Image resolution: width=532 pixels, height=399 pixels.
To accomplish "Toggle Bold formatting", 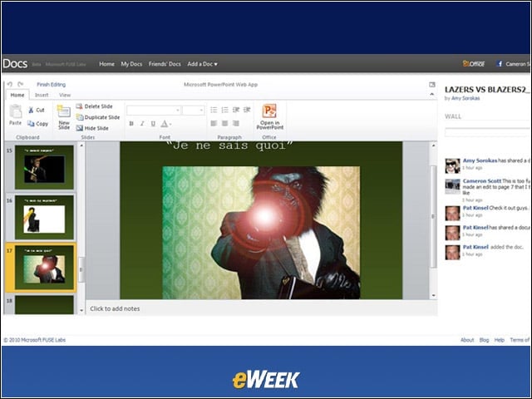I will click(131, 124).
